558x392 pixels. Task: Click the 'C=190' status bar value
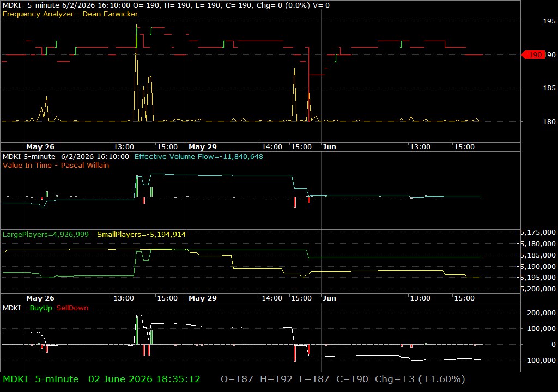point(353,379)
